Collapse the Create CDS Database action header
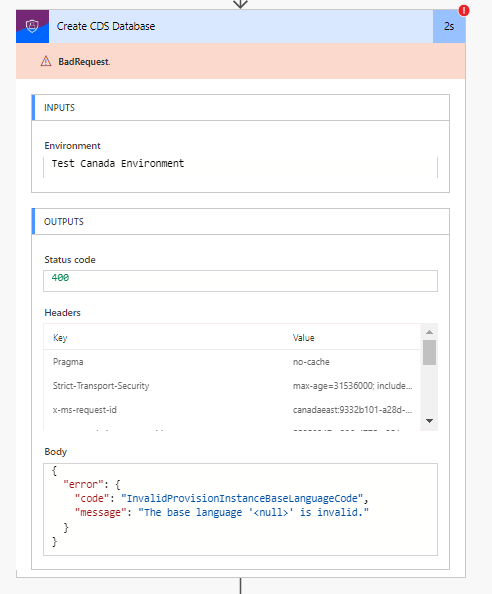The width and height of the screenshot is (492, 594). (241, 26)
